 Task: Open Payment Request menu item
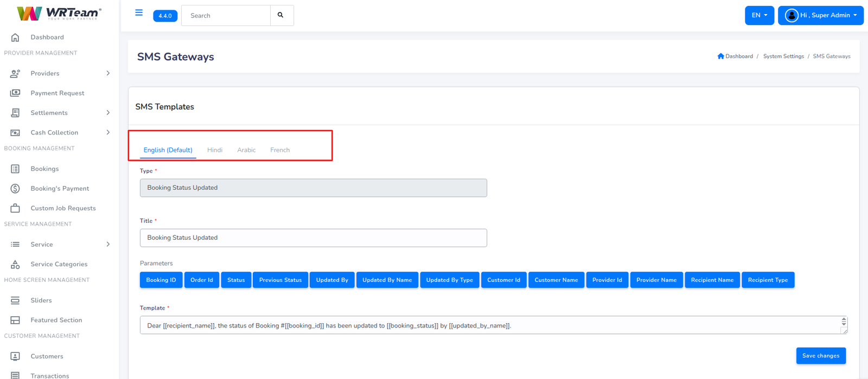tap(58, 93)
